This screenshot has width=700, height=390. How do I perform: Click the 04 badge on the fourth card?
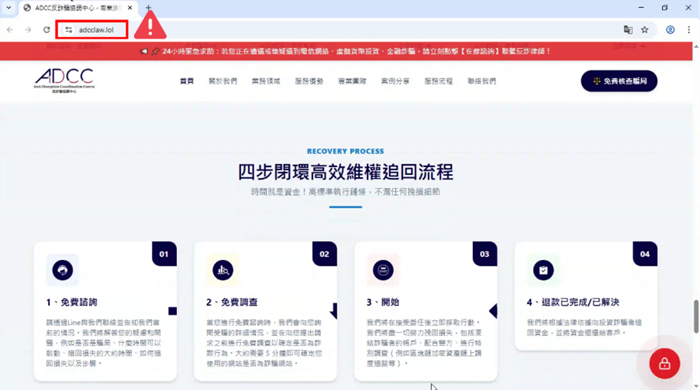(645, 254)
